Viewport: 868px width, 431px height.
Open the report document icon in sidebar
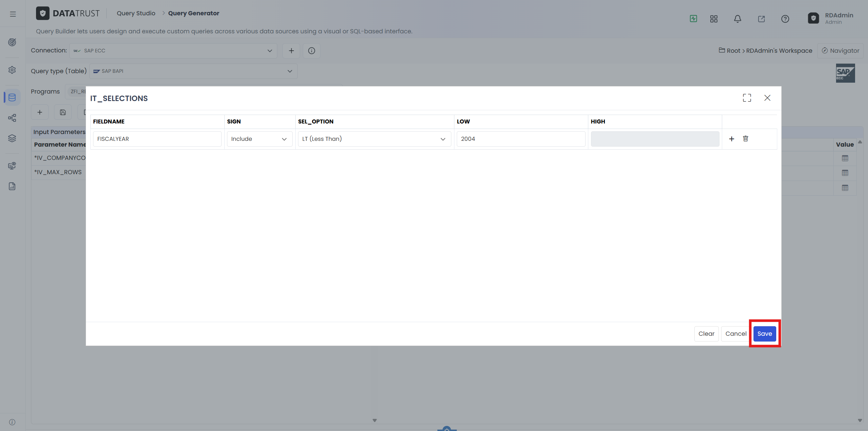point(12,186)
